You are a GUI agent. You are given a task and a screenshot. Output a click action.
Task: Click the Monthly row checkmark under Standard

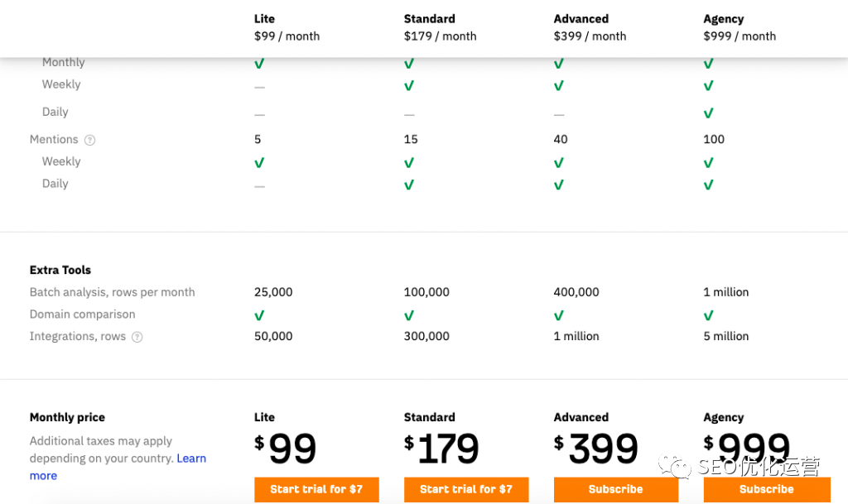tap(409, 63)
